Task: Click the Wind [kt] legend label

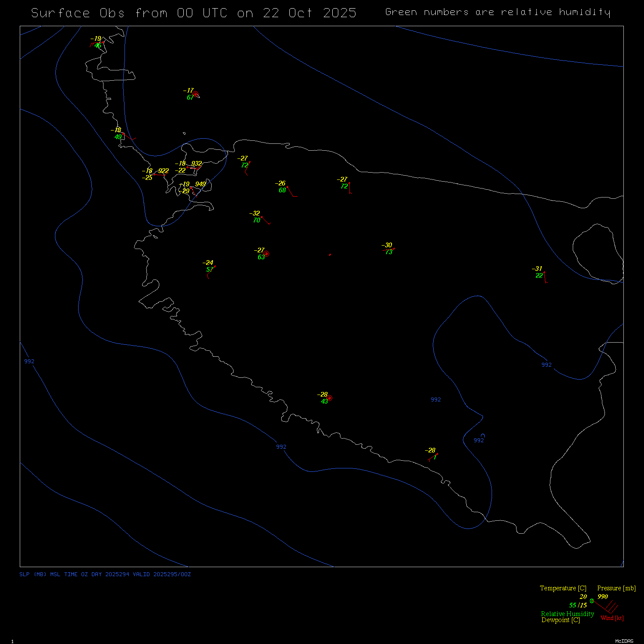Action: (x=612, y=618)
